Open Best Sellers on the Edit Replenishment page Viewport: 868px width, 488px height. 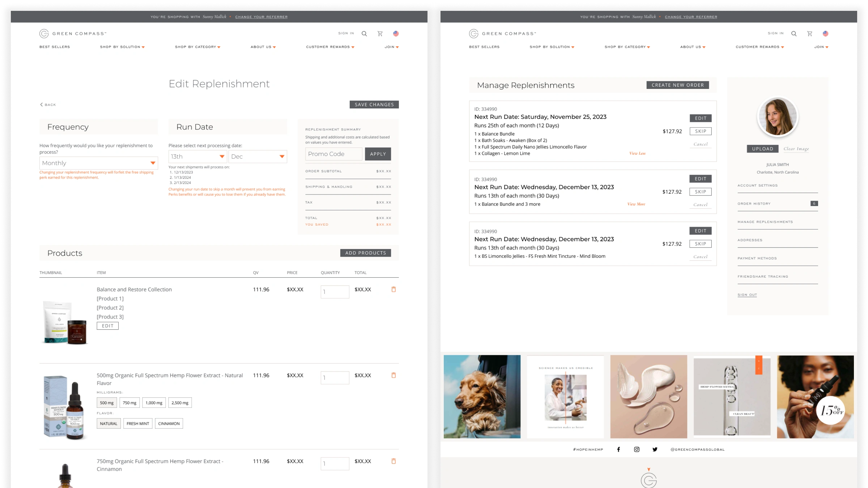tap(55, 47)
